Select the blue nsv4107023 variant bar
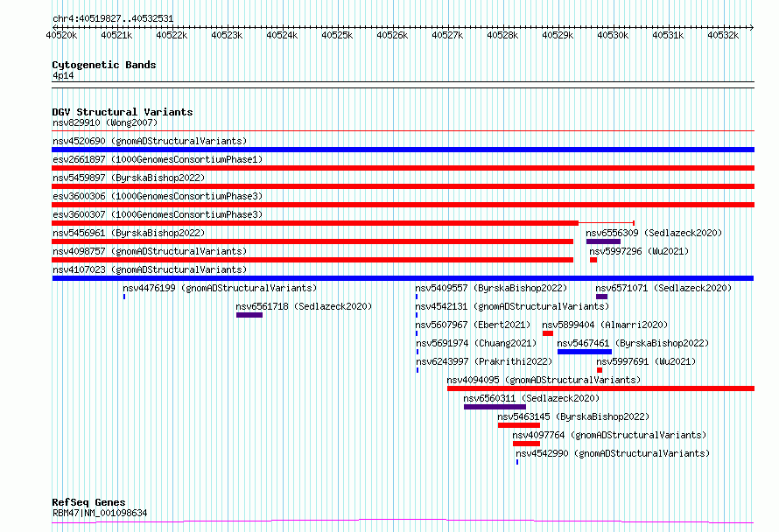 coord(403,278)
